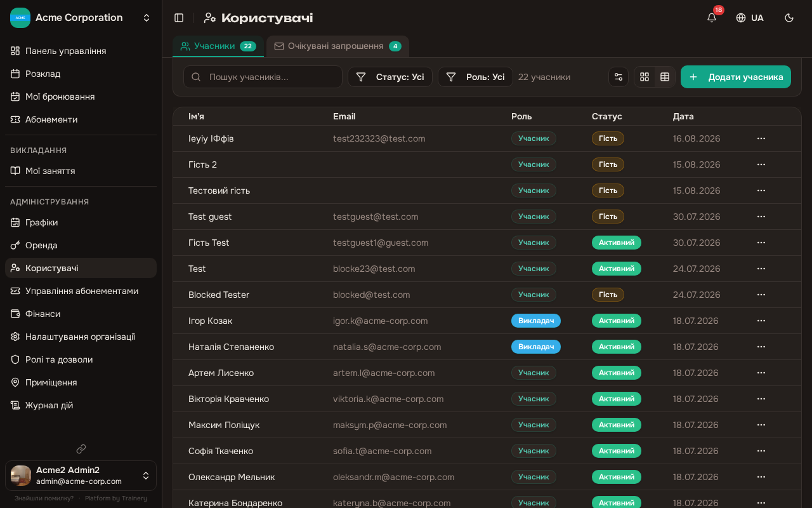This screenshot has width=812, height=508.
Task: Click Знайшли помилку? link
Action: coord(44,498)
